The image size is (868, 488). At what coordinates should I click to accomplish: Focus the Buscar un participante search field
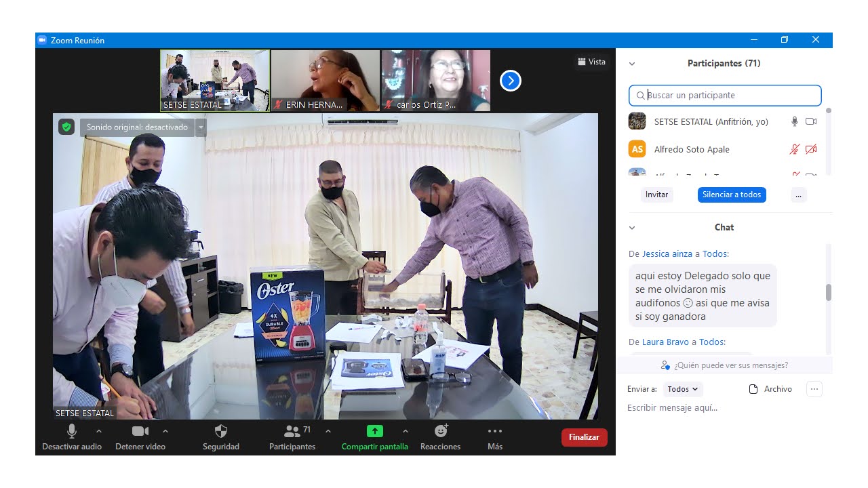tap(725, 96)
